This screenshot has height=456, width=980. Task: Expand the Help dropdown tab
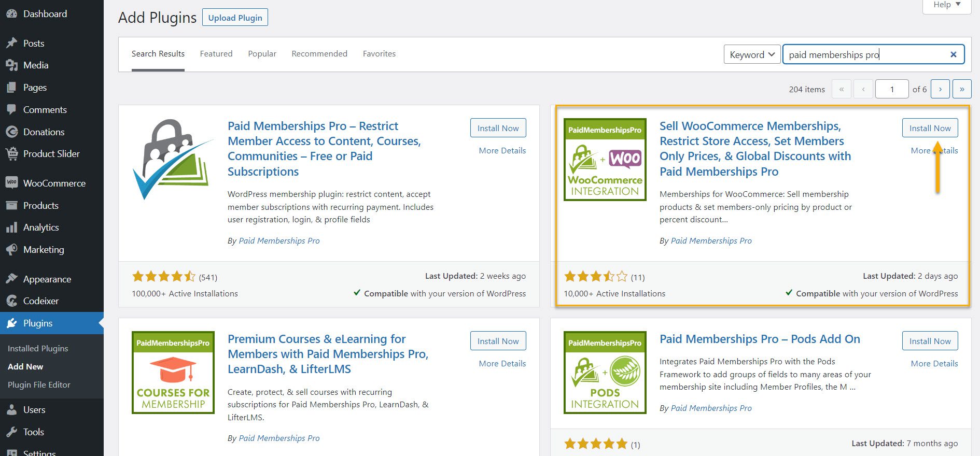[947, 5]
